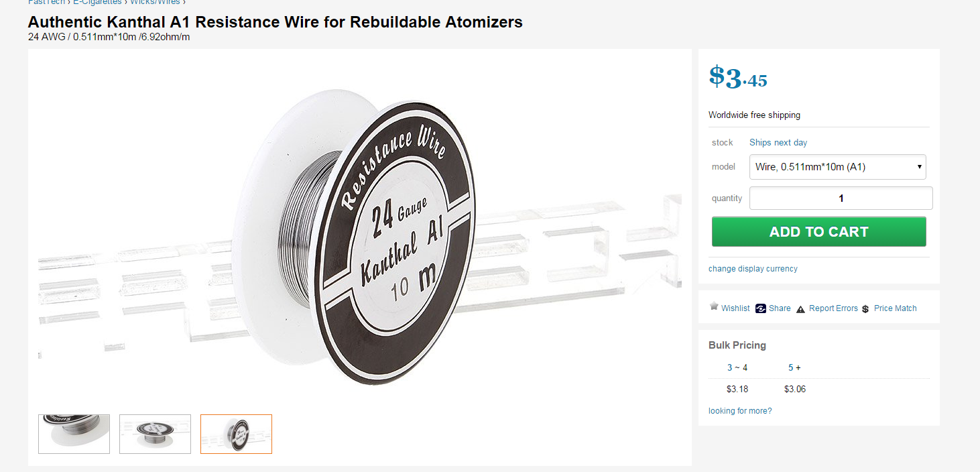Screen dimensions: 980x472
Task: View the first product thumbnail
Action: point(74,434)
